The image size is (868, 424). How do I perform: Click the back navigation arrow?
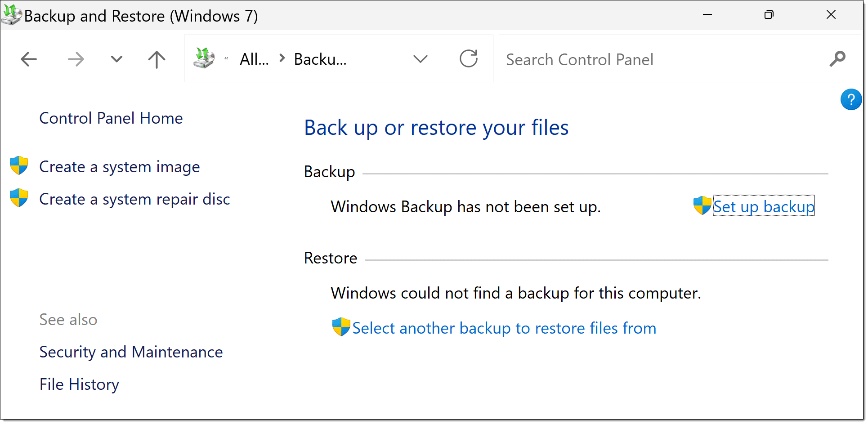point(29,59)
